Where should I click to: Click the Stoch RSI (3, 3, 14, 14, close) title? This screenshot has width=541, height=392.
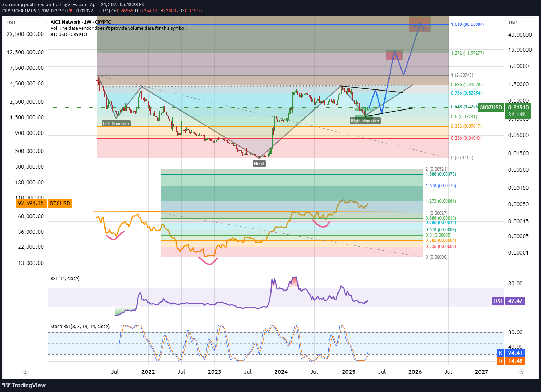pyautogui.click(x=80, y=326)
